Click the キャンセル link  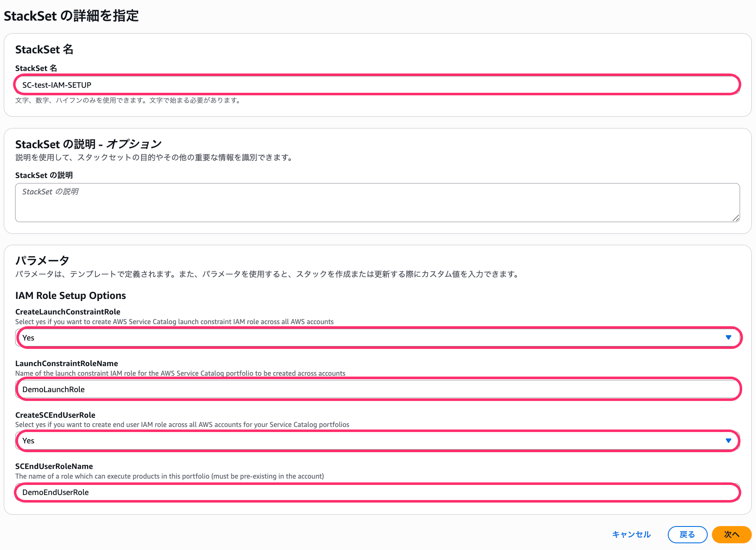tap(631, 534)
